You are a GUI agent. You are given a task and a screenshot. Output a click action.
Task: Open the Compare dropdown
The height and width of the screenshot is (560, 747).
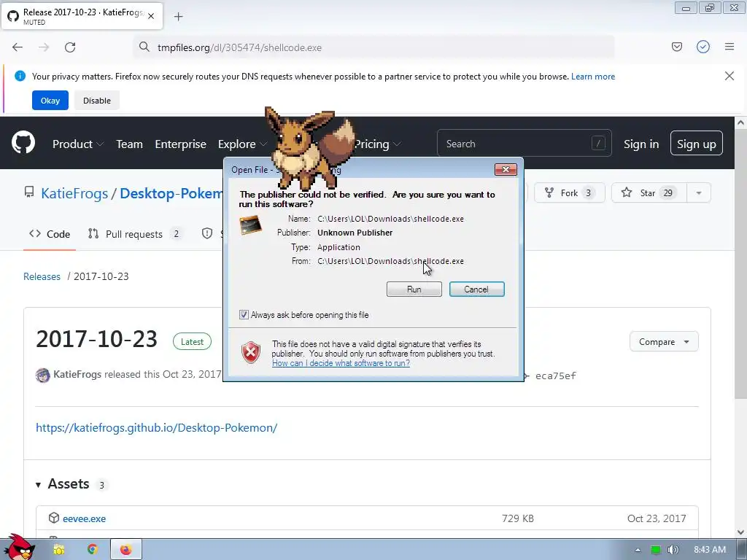[664, 341]
